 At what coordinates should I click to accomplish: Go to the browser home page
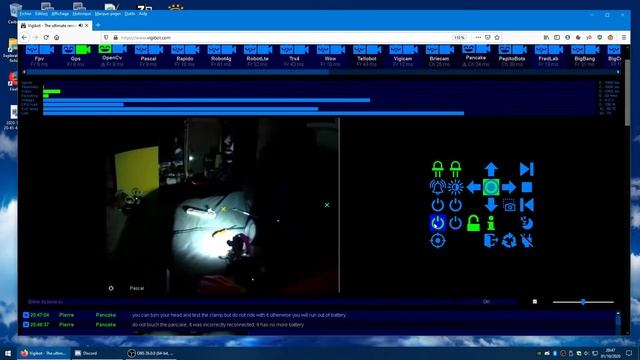(57, 38)
